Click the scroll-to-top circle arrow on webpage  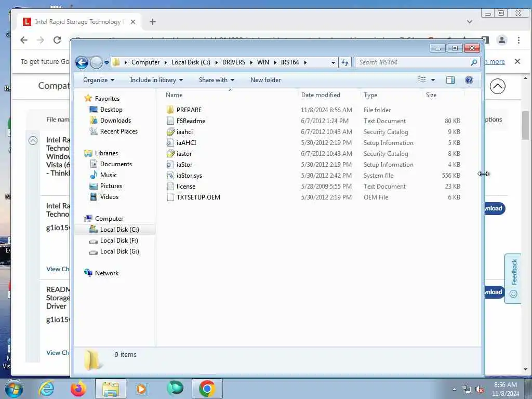[x=497, y=86]
